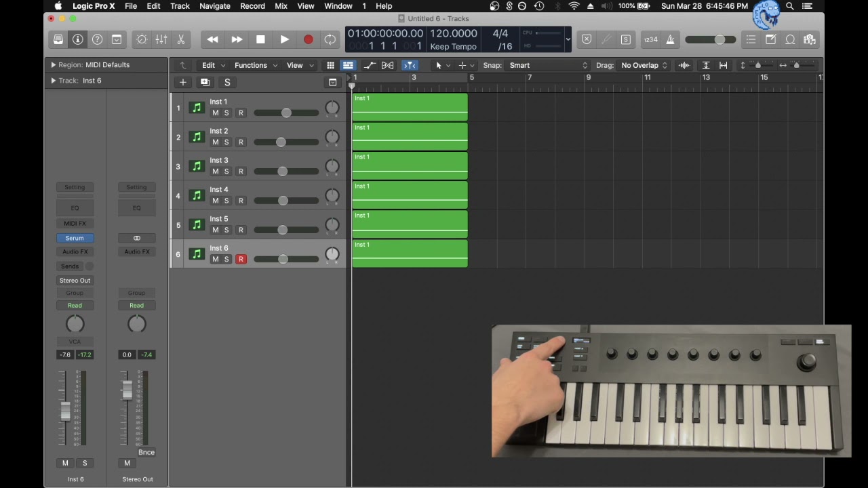Start playback with the Play button
Viewport: 868px width, 488px height.
(x=285, y=40)
